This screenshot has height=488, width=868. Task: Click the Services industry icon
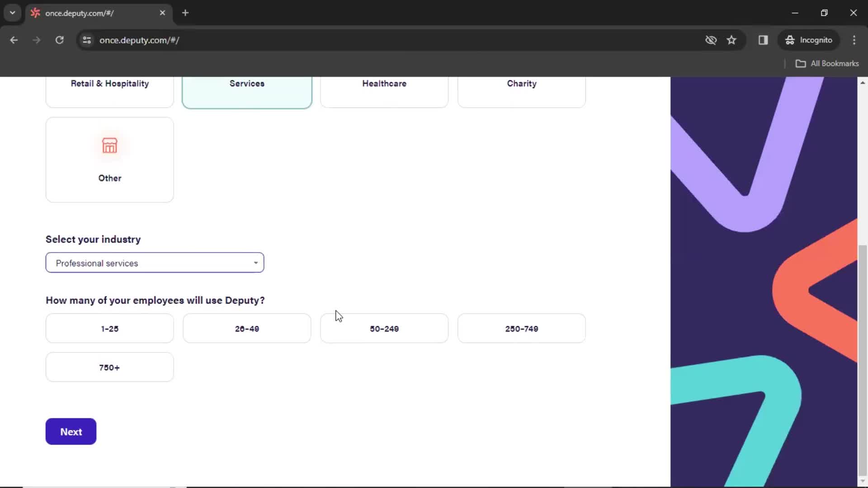tap(247, 89)
